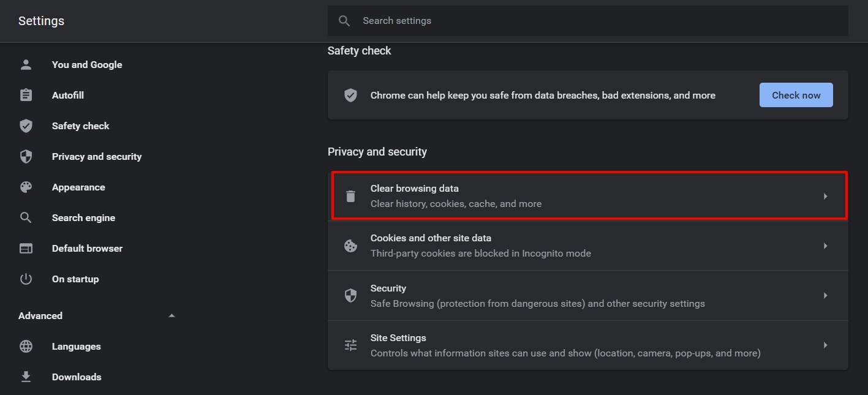Click the trash icon beside Clear browsing data
This screenshot has width=868, height=395.
tap(350, 196)
